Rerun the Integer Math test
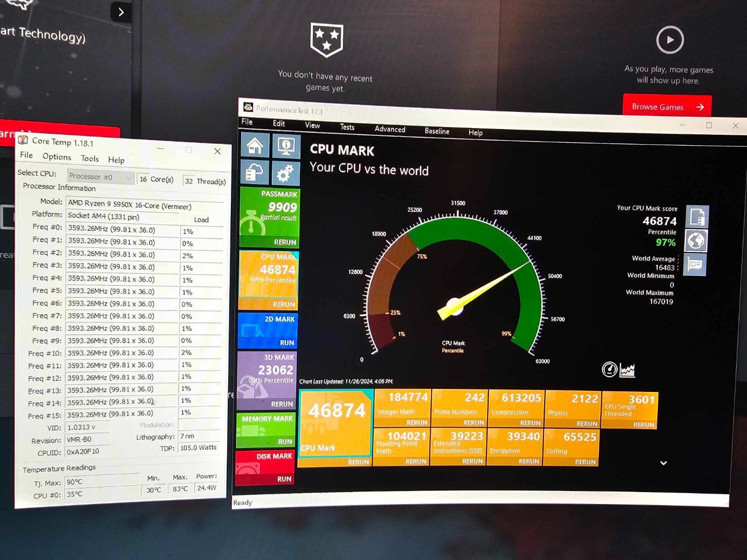 (417, 423)
